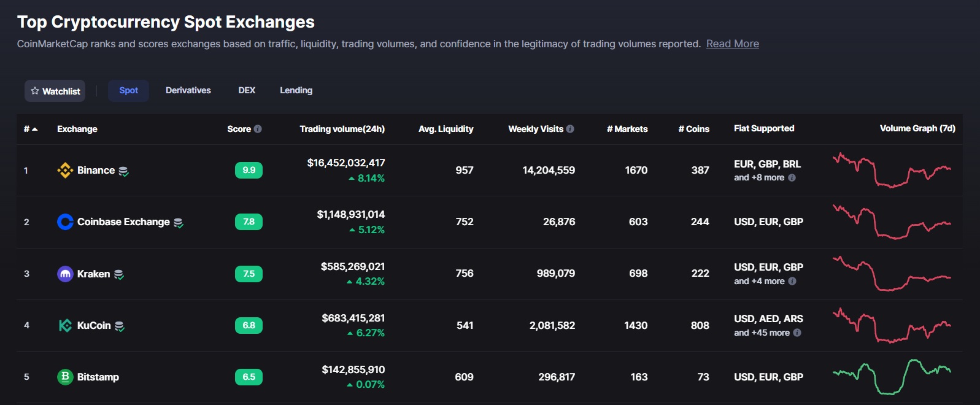Switch to the DEX tab
Viewport: 980px width, 405px height.
tap(247, 90)
